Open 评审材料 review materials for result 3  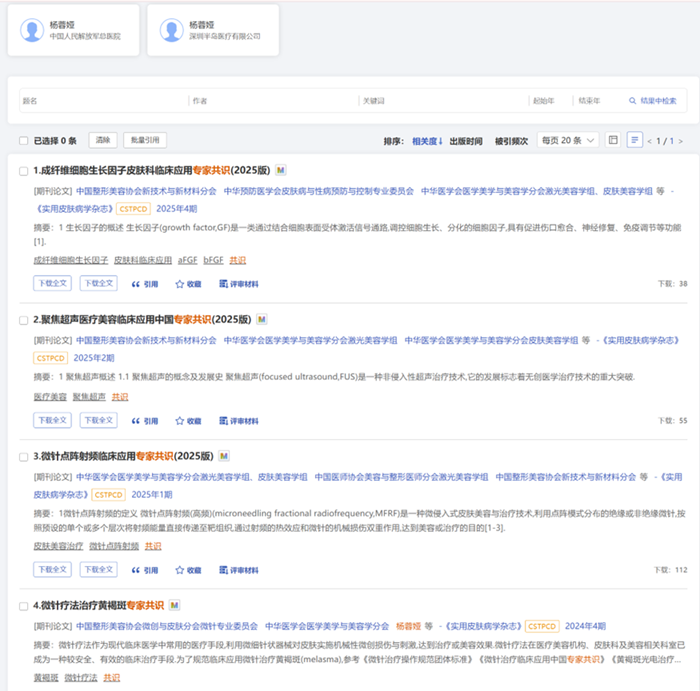coord(238,570)
